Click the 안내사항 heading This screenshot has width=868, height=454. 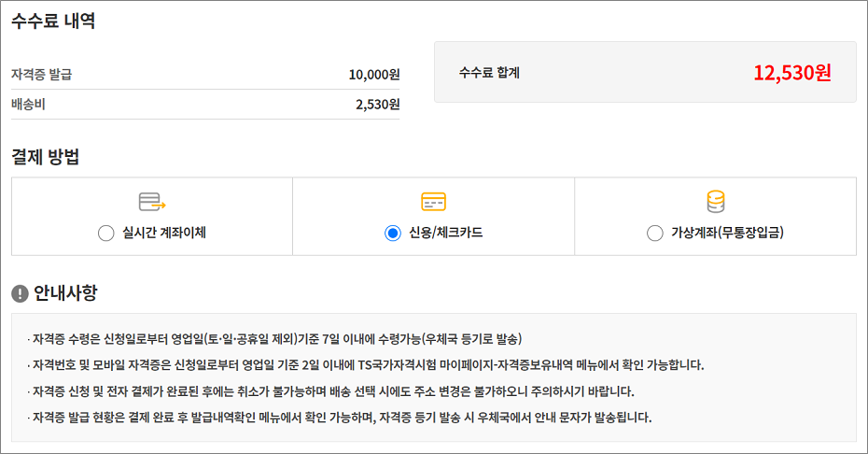(65, 292)
